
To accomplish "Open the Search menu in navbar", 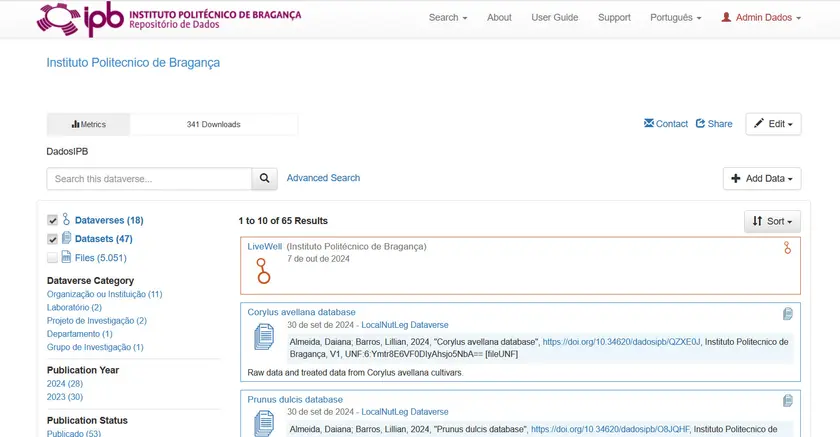I will pos(447,18).
